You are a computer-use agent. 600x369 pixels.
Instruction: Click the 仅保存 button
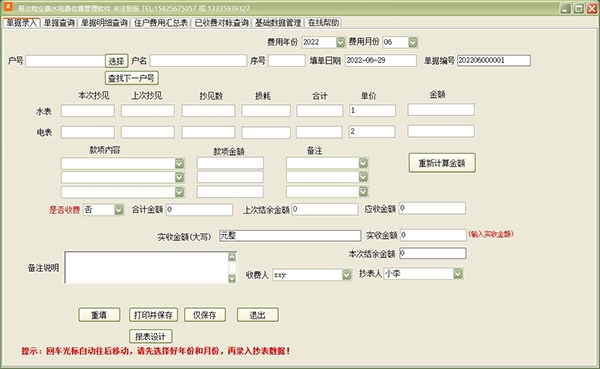tap(205, 315)
